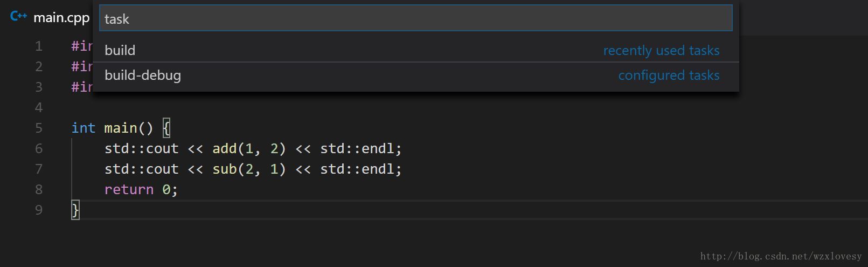The width and height of the screenshot is (868, 267).
Task: Click the empty line 4 in the editor
Action: pyautogui.click(x=323, y=107)
